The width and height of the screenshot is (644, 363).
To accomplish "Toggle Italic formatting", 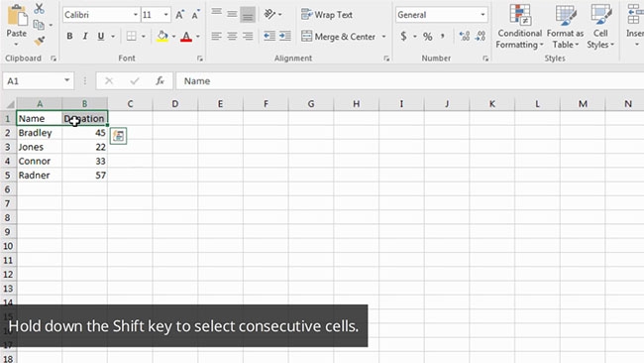I will [85, 36].
